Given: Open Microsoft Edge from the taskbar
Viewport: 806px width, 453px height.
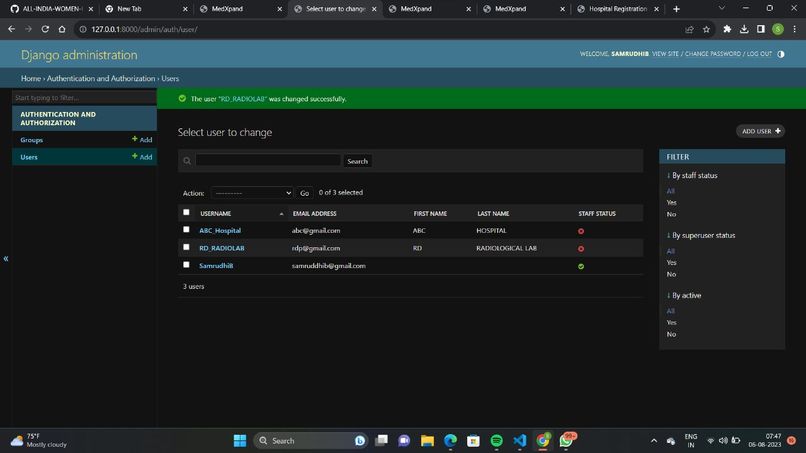Looking at the screenshot, I should click(x=450, y=441).
